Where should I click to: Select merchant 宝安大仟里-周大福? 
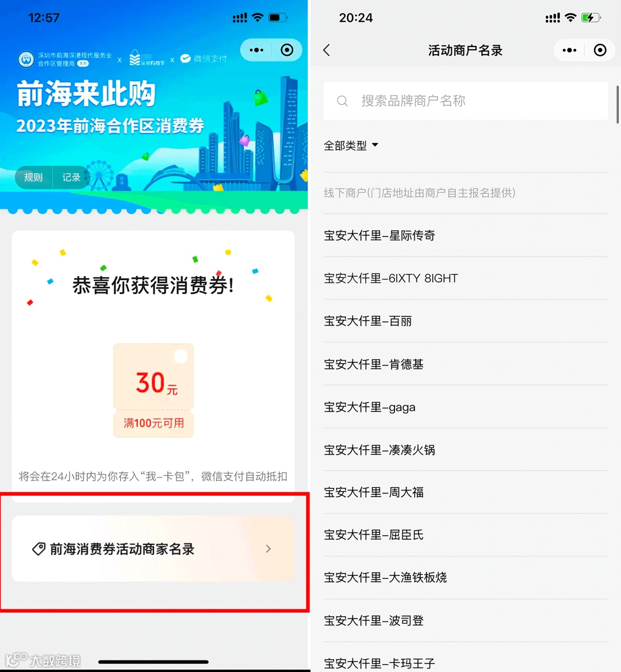point(466,492)
